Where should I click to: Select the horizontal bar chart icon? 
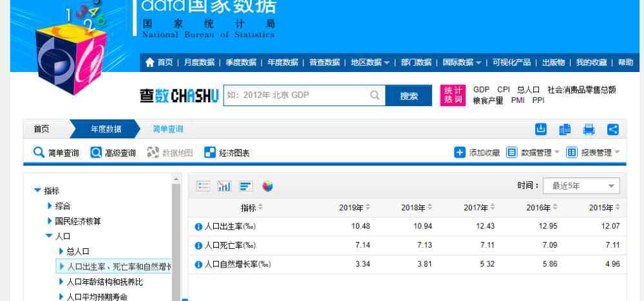(246, 186)
